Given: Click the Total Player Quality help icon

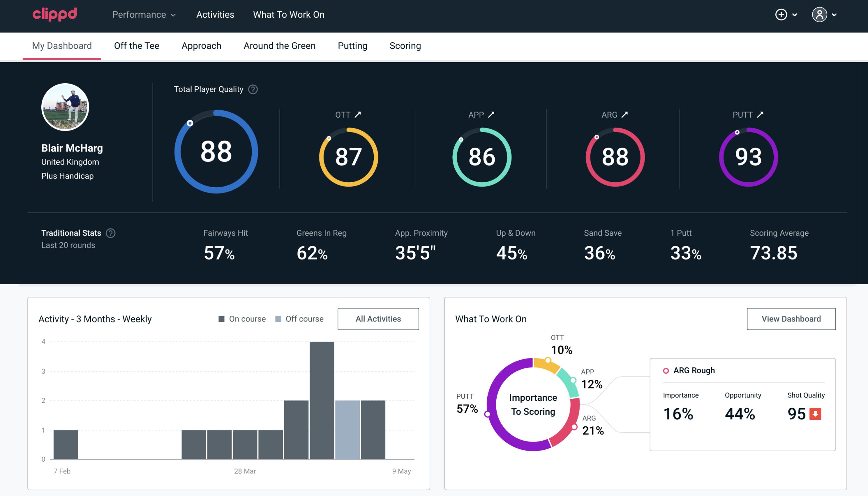Looking at the screenshot, I should pos(252,89).
